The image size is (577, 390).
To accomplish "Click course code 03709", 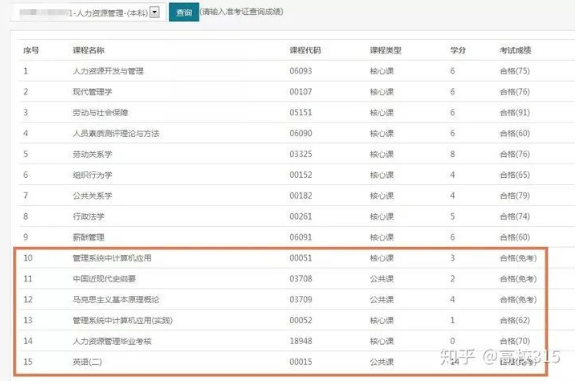I will tap(301, 299).
